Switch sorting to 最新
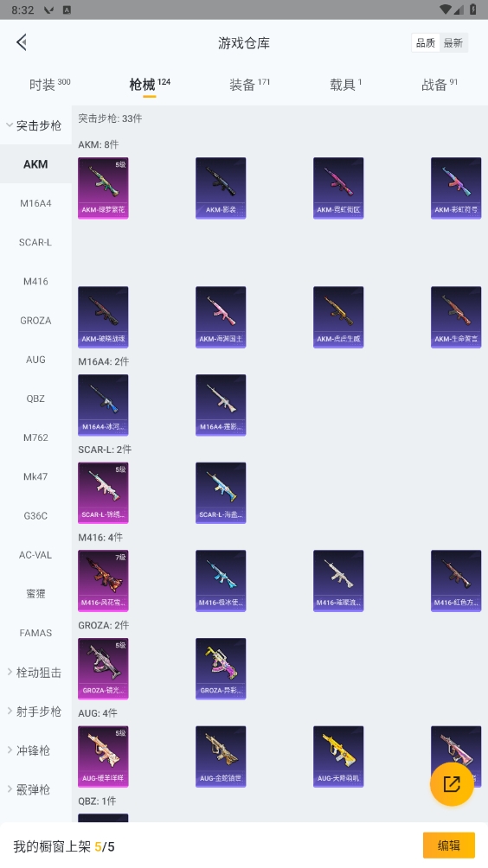This screenshot has width=488, height=868. tap(453, 42)
